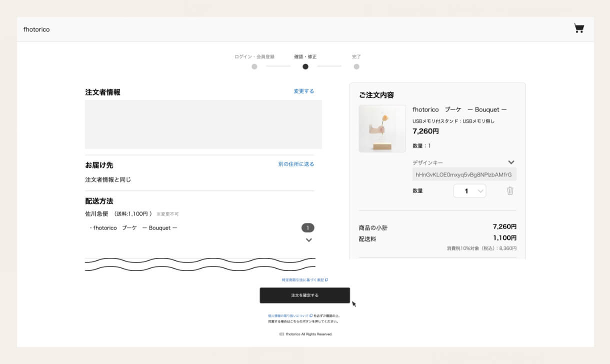
Task: Open the 数量 quantity dropdown
Action: point(469,191)
